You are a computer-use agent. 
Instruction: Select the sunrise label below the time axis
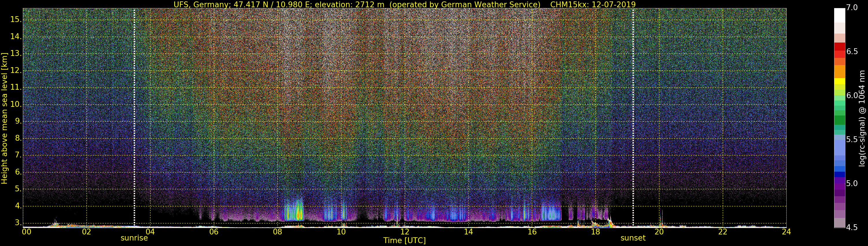coord(134,238)
